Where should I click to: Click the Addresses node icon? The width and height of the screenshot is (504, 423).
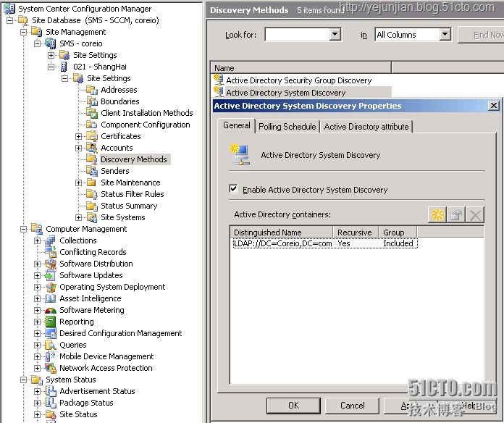(92, 90)
